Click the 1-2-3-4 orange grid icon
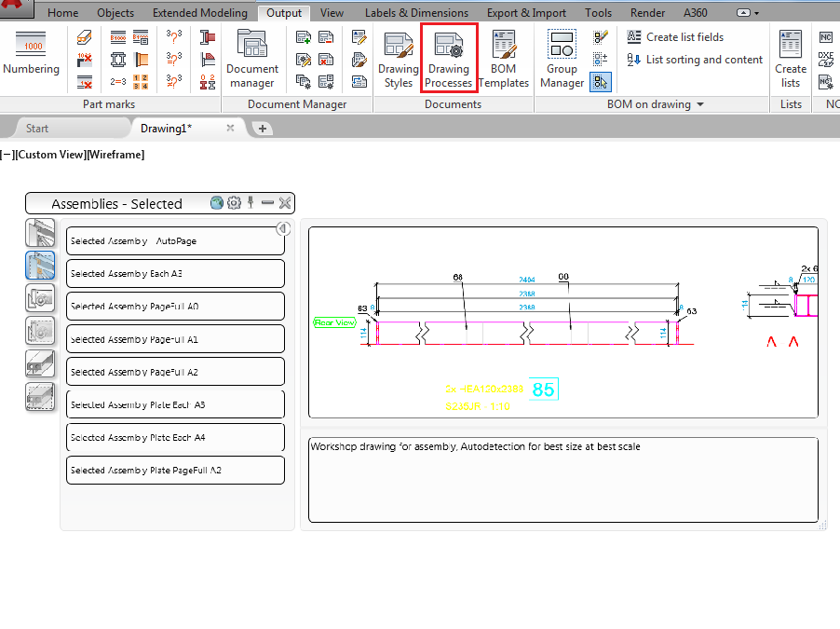The image size is (840, 629). click(141, 82)
